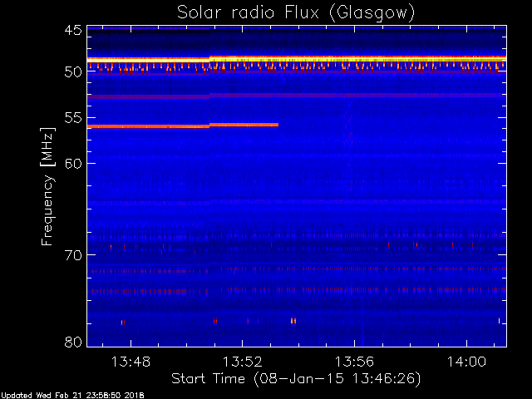Click the 55 frequency tick label
The width and height of the screenshot is (532, 399).
click(x=73, y=118)
